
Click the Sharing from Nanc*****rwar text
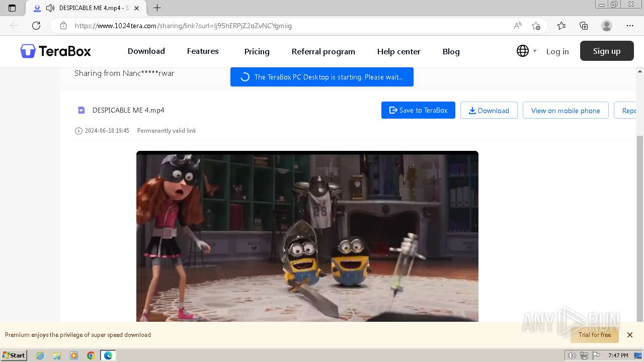124,73
